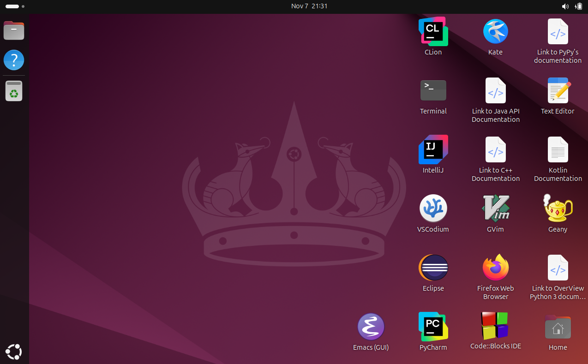Start PyCharm
Viewport: 588px width, 364px height.
pyautogui.click(x=433, y=326)
